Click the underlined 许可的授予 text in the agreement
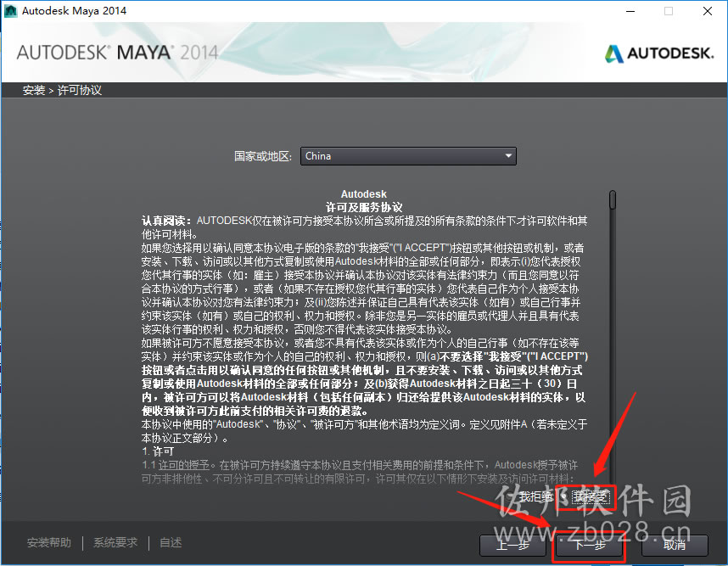Screen dimensions: 728x566 tap(184, 465)
